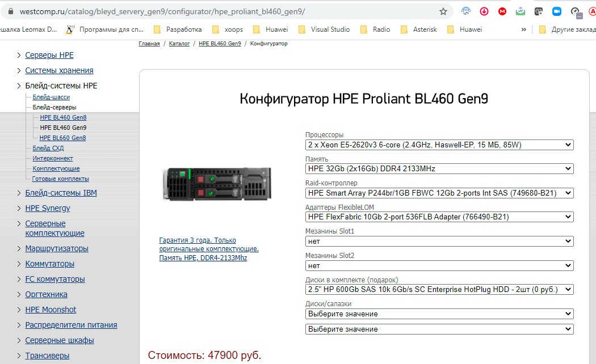Bookmark this page with the star icon
The width and height of the screenshot is (596, 364).
(x=443, y=11)
